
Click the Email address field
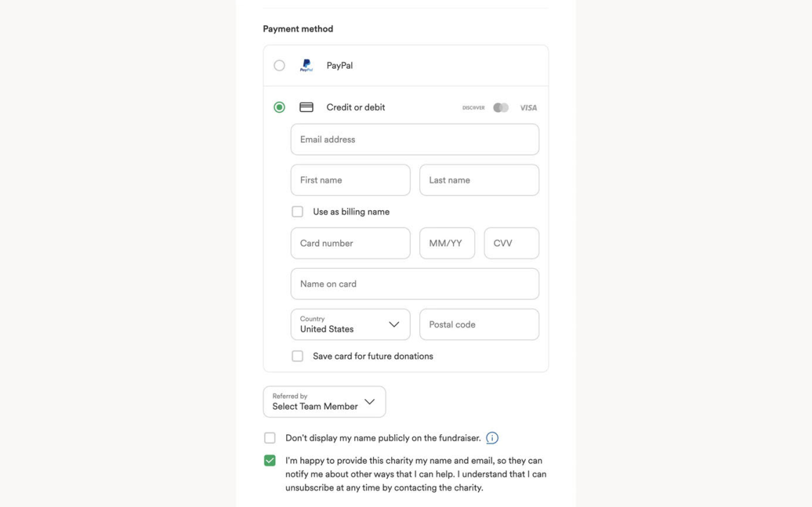[414, 139]
